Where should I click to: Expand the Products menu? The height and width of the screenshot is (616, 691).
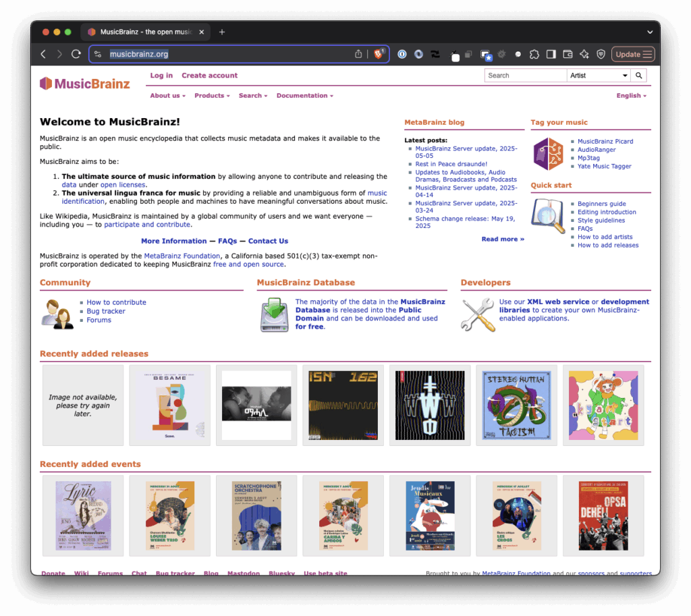click(212, 96)
